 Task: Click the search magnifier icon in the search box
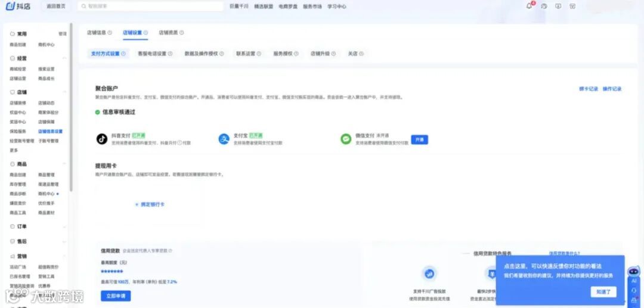(84, 6)
